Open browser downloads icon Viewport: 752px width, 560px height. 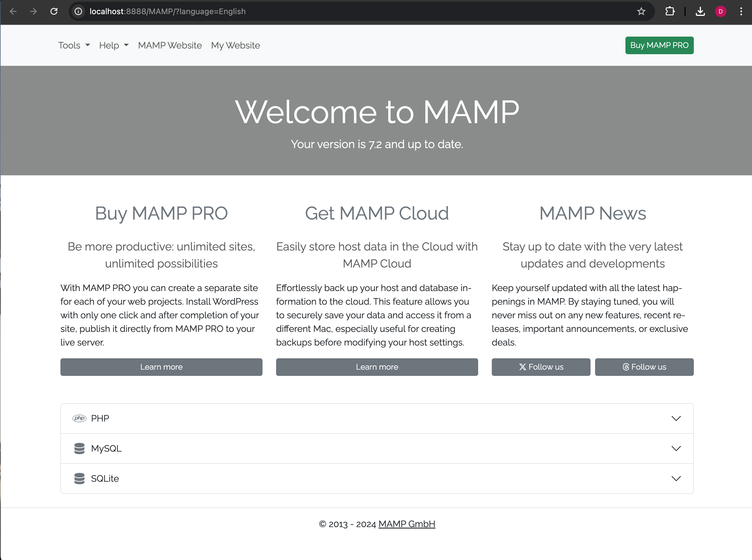click(700, 12)
